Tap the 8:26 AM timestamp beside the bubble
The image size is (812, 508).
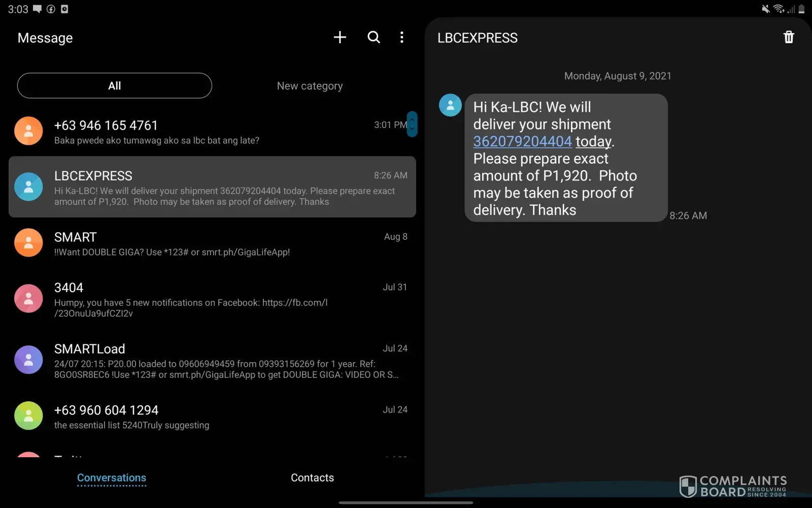pos(688,215)
